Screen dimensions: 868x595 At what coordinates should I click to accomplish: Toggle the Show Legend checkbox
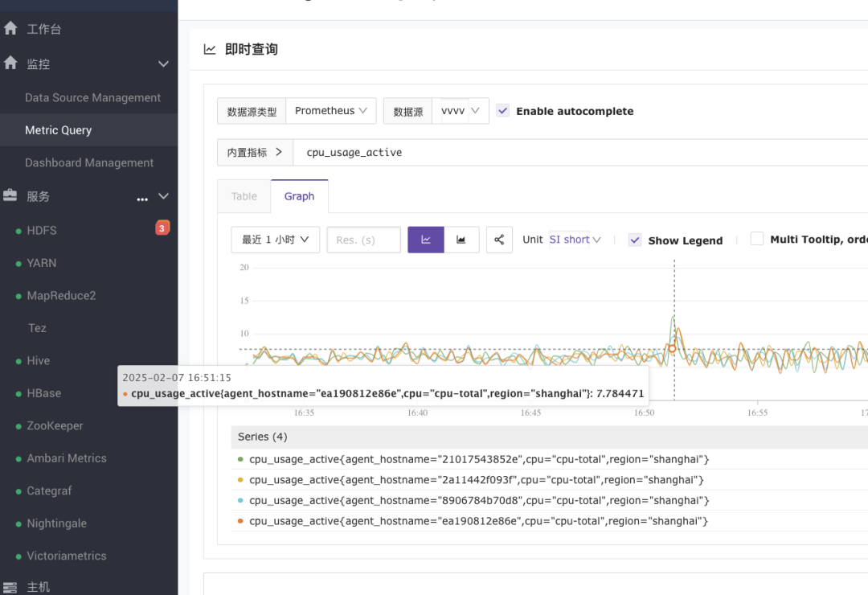coord(635,240)
